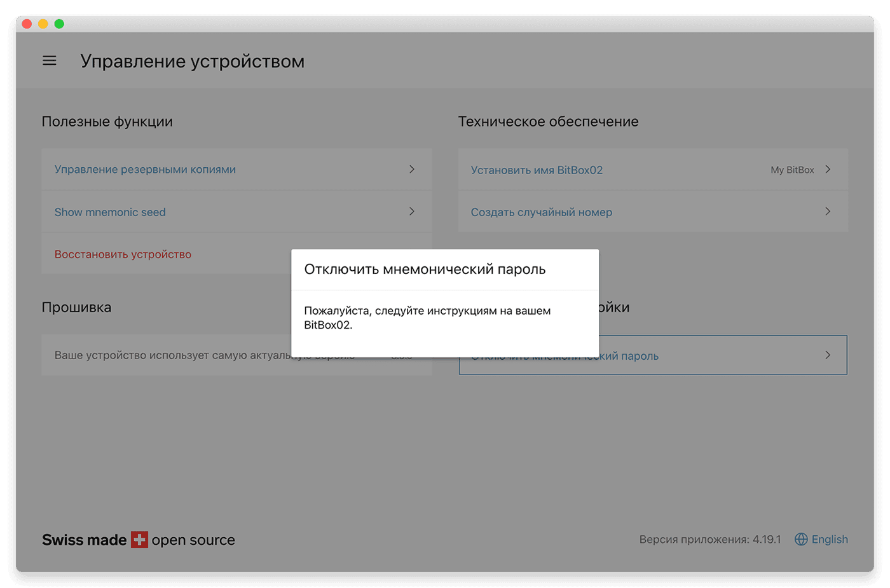
Task: Expand chevron for Управление резервными копиями
Action: coord(412,169)
